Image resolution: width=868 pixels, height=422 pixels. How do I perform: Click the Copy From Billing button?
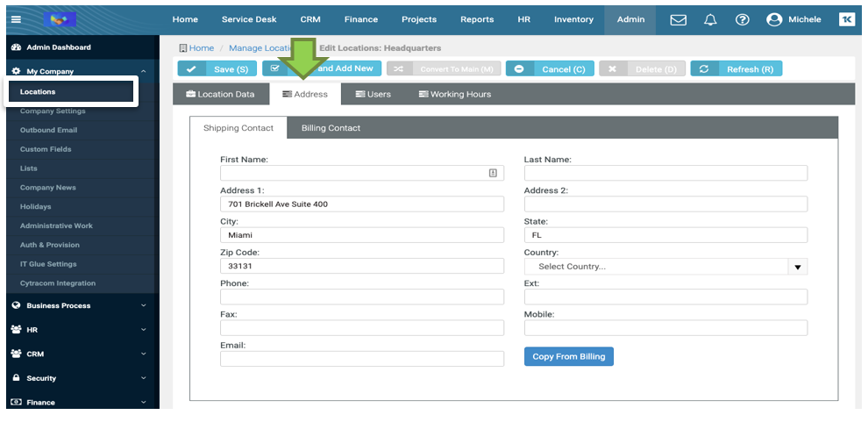pos(568,356)
